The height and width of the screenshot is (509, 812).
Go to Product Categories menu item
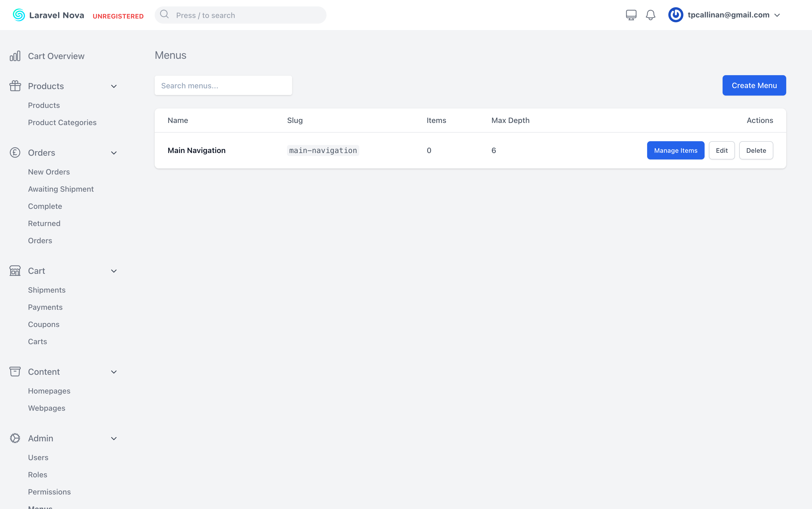pos(62,122)
